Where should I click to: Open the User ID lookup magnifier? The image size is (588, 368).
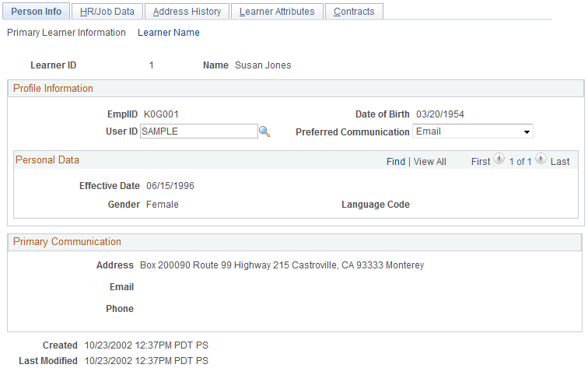264,131
